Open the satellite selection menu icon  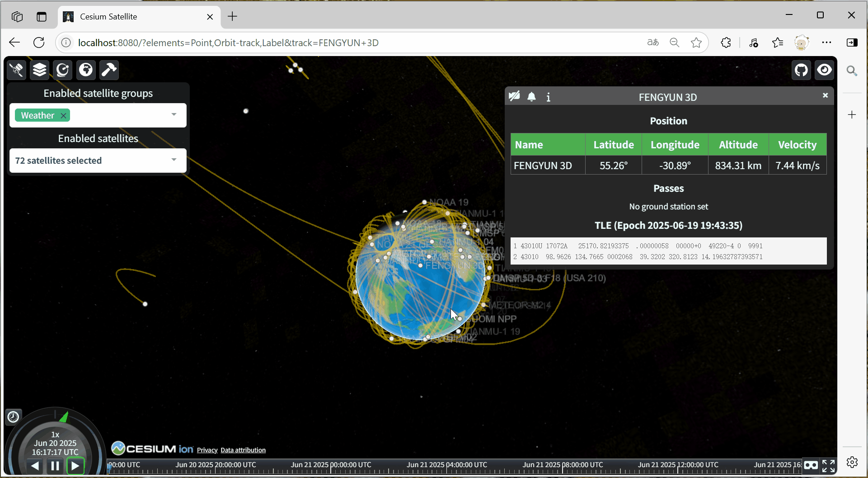point(16,70)
